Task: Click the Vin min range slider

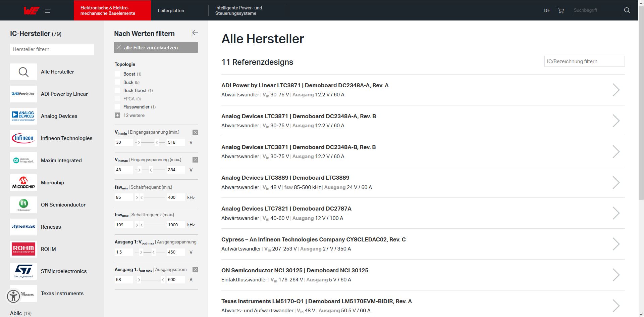Action: click(150, 142)
